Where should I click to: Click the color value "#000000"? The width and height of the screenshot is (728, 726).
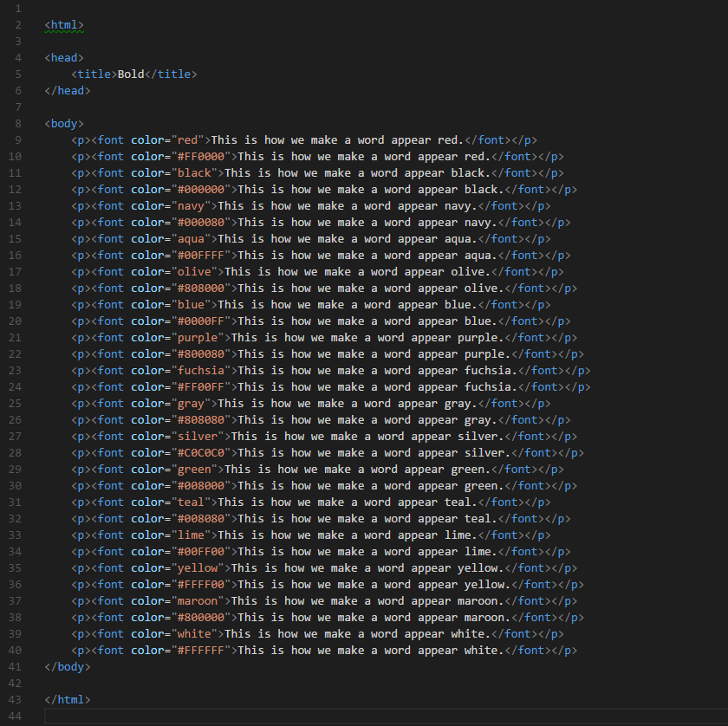pyautogui.click(x=201, y=190)
